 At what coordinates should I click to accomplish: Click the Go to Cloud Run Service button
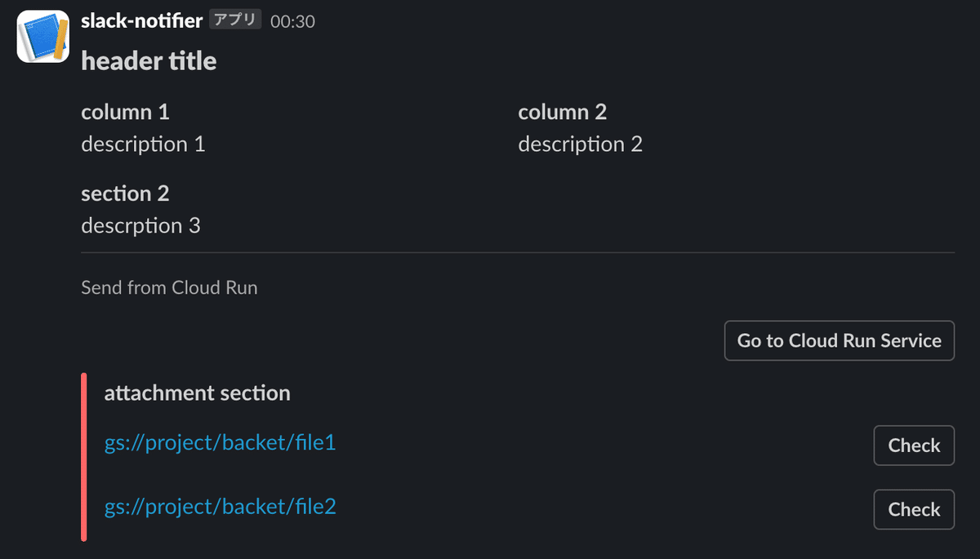(x=840, y=340)
